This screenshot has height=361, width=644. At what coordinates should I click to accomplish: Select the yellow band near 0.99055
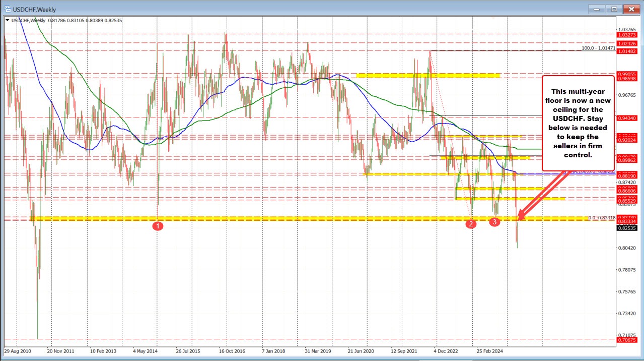pos(428,75)
